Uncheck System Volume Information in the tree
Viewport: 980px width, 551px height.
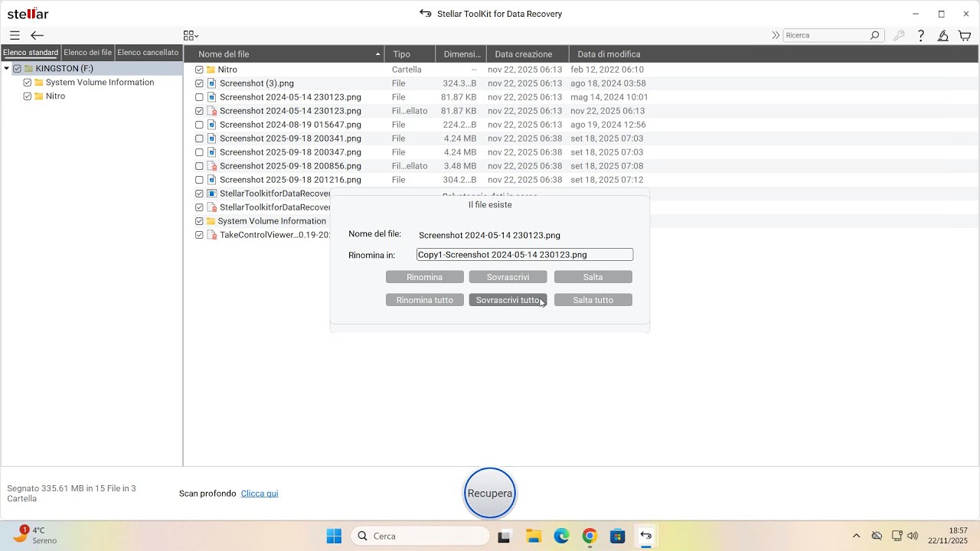(28, 83)
